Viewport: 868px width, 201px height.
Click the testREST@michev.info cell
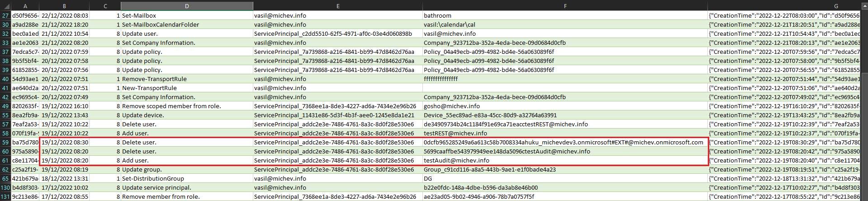[x=455, y=133]
